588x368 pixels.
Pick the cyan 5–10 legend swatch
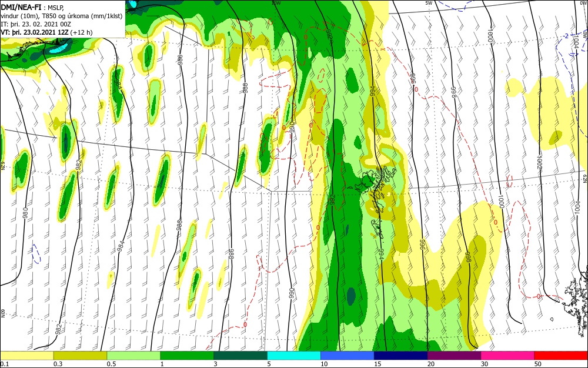[294, 356]
